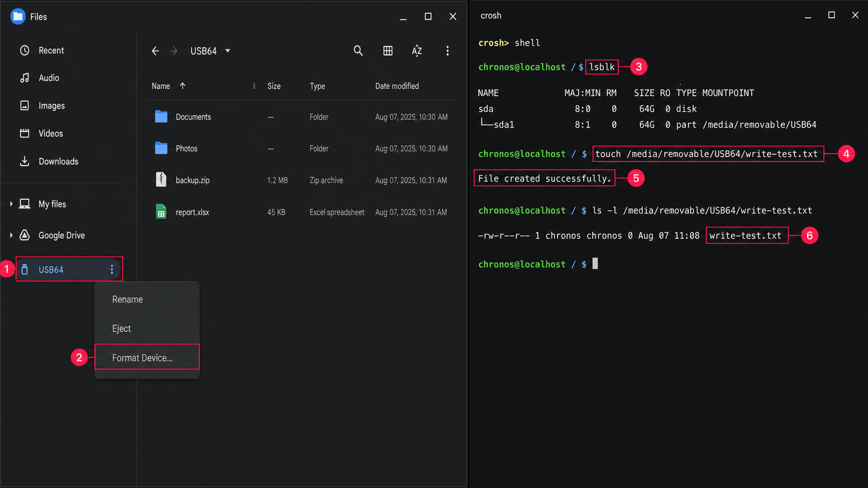Open the Downloads sidebar entry

(x=58, y=161)
